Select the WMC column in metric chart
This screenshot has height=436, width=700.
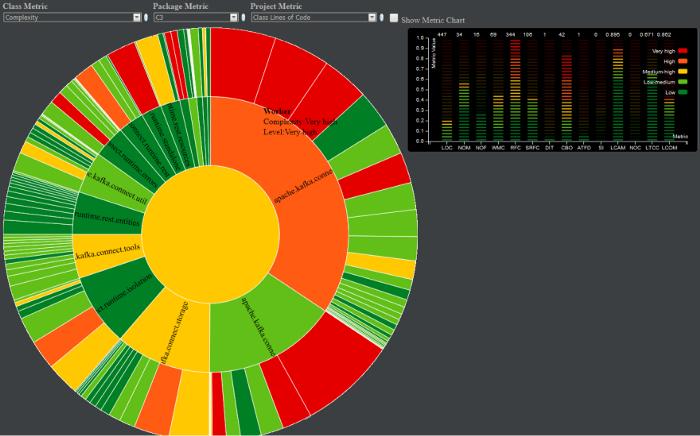(498, 90)
